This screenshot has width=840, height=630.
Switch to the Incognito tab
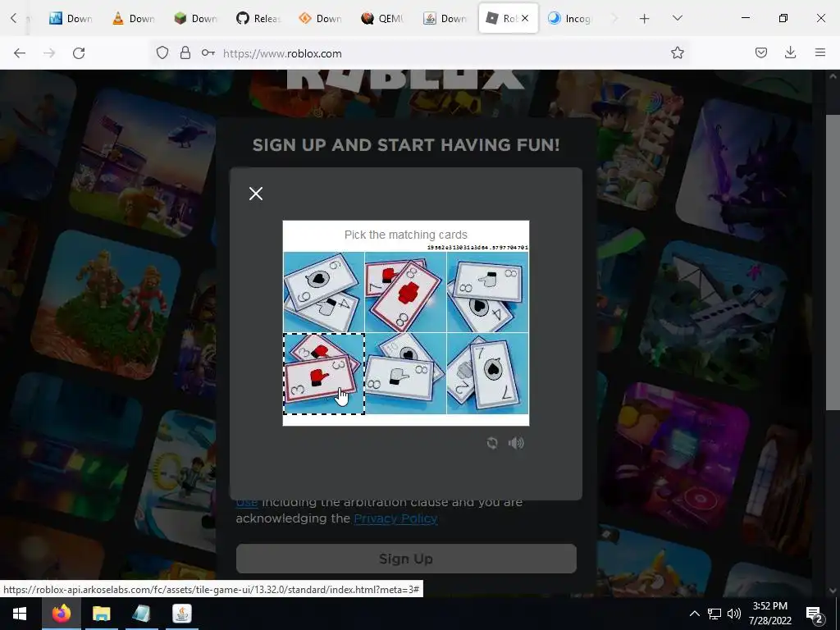pyautogui.click(x=569, y=18)
